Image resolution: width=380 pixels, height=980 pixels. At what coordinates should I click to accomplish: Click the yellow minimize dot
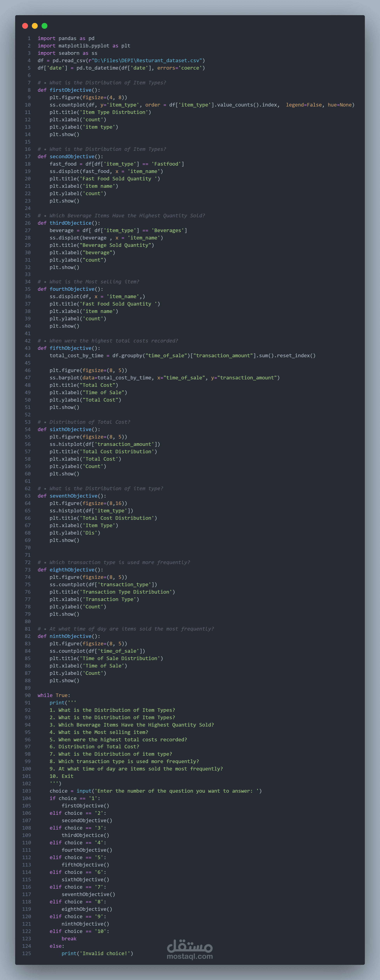point(35,26)
